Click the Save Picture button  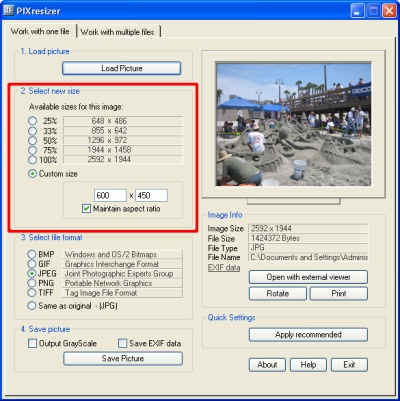click(123, 359)
